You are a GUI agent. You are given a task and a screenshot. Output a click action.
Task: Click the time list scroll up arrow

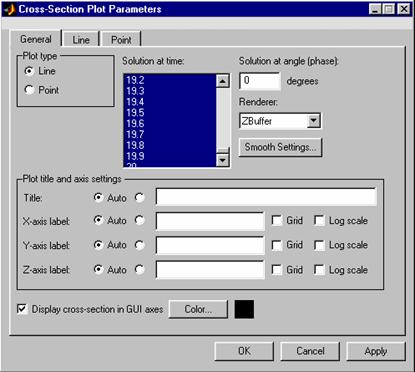coord(222,81)
